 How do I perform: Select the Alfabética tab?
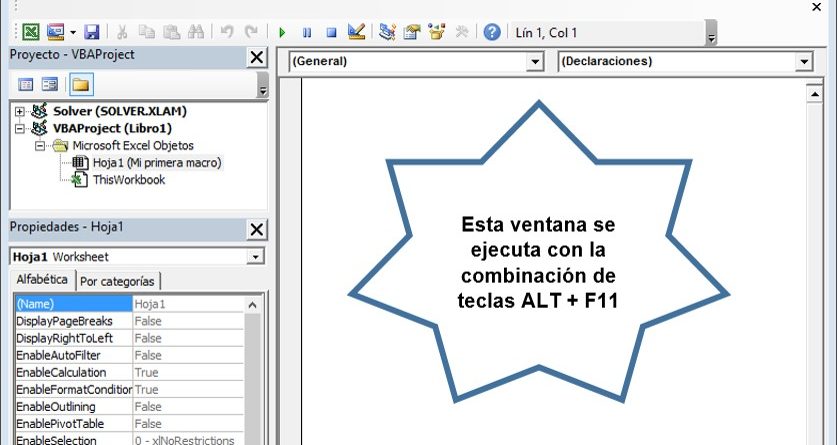[42, 280]
